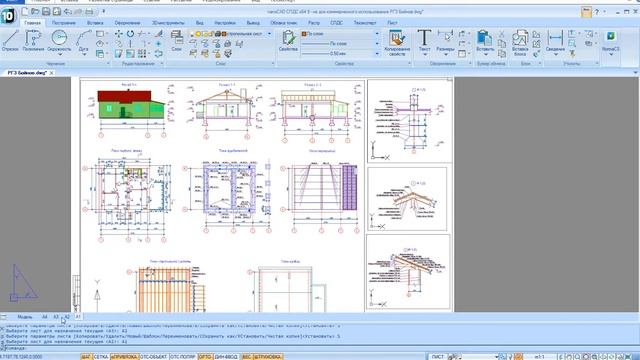Switch to the Вставка ribbon tab
This screenshot has width=640, height=360.
click(95, 23)
